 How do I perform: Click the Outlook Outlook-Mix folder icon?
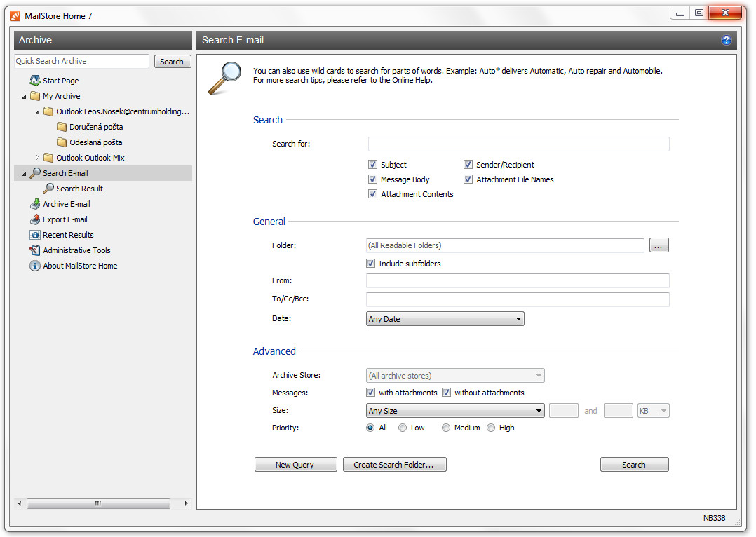48,158
